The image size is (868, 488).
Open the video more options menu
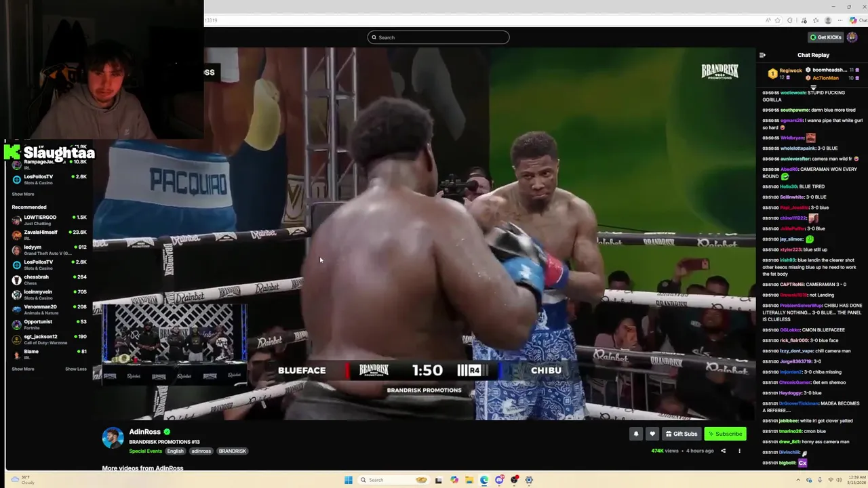coord(739,451)
